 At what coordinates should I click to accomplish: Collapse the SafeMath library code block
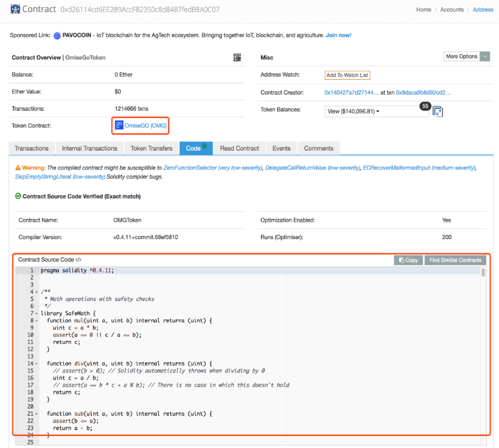pyautogui.click(x=37, y=314)
